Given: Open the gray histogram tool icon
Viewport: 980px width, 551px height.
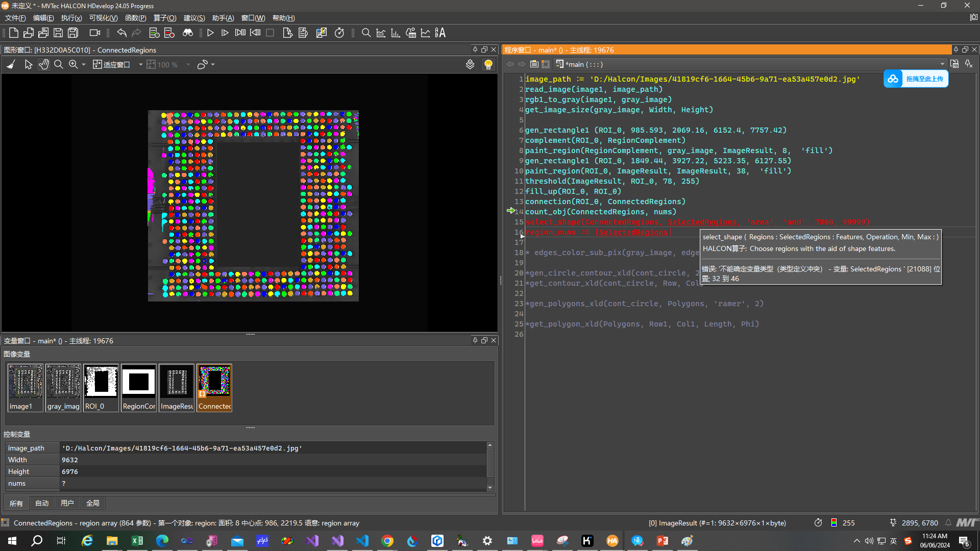Looking at the screenshot, I should 381,33.
